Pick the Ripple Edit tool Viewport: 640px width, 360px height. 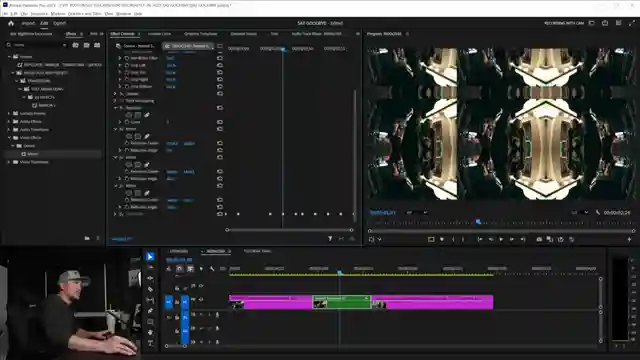[150, 278]
